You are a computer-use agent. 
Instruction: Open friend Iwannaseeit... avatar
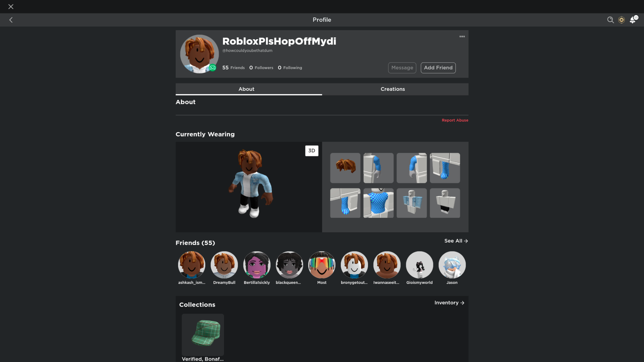387,265
